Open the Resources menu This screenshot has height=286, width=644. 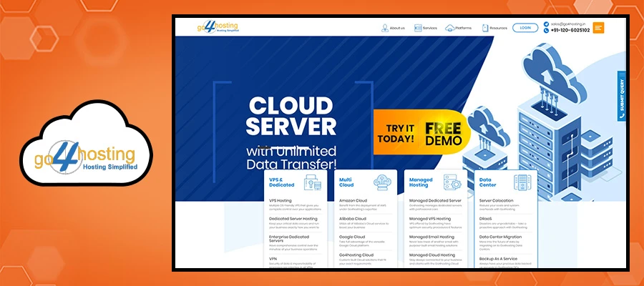498,28
